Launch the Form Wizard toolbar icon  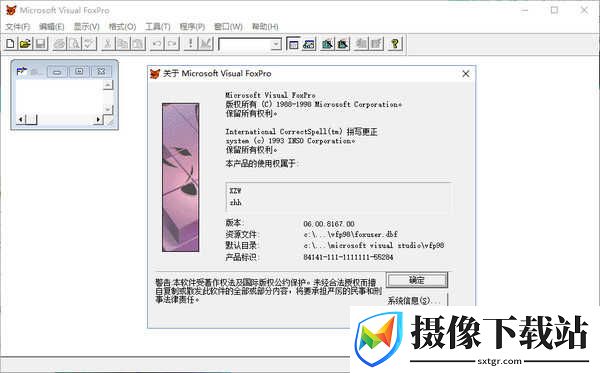click(x=327, y=44)
